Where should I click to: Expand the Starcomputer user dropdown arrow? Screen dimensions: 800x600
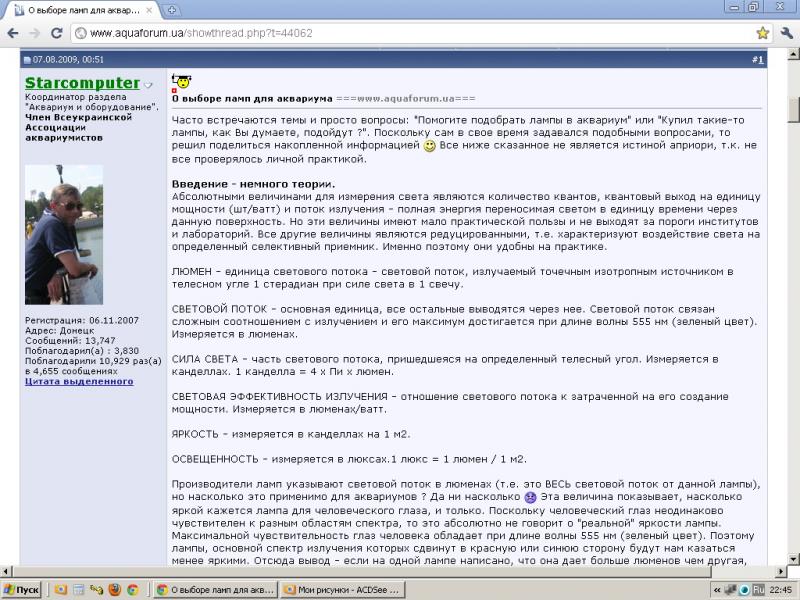click(148, 85)
